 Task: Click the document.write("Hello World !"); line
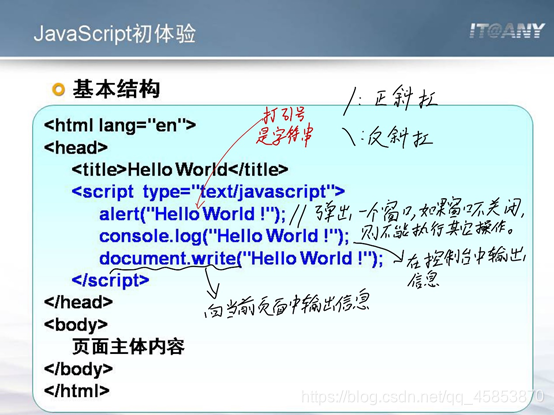[241, 258]
